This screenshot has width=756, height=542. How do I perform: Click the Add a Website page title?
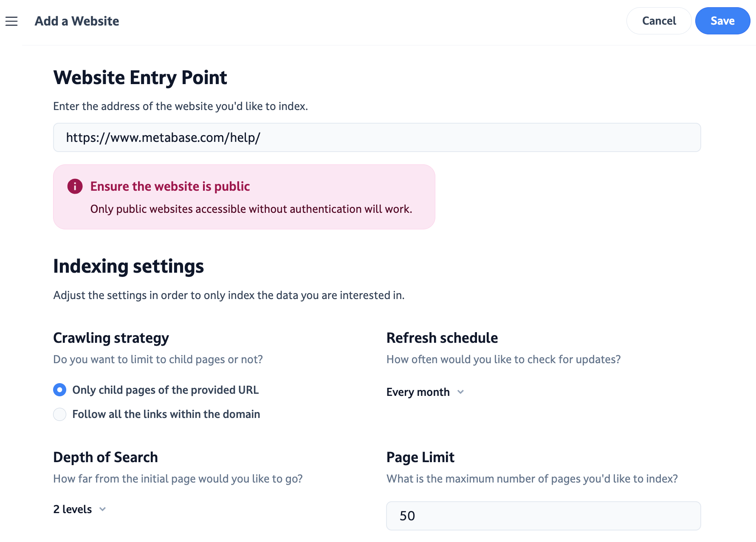[x=77, y=21]
